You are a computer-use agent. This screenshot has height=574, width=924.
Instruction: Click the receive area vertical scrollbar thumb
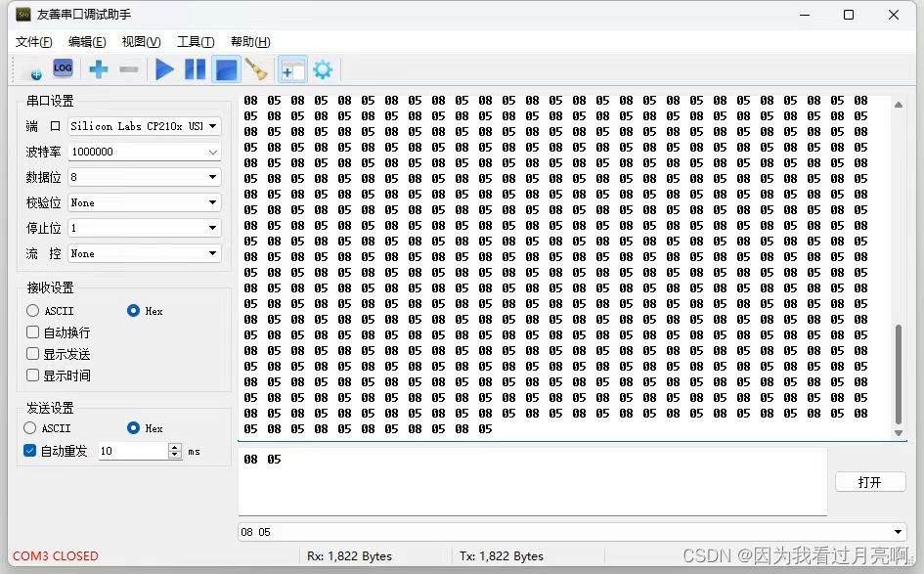[x=898, y=374]
